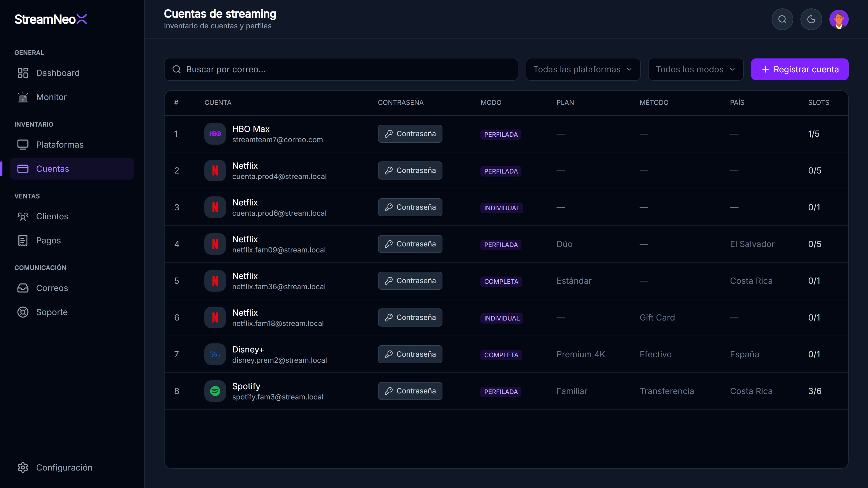The height and width of the screenshot is (488, 868).
Task: Click España country cell
Action: pyautogui.click(x=744, y=354)
